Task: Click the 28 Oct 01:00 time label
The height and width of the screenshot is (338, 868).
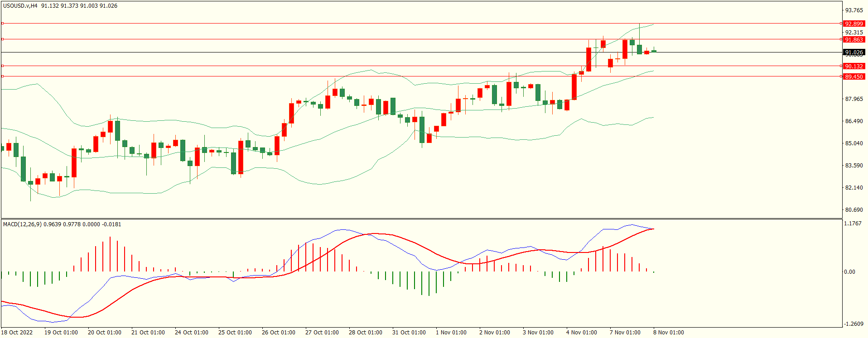Action: tap(366, 333)
